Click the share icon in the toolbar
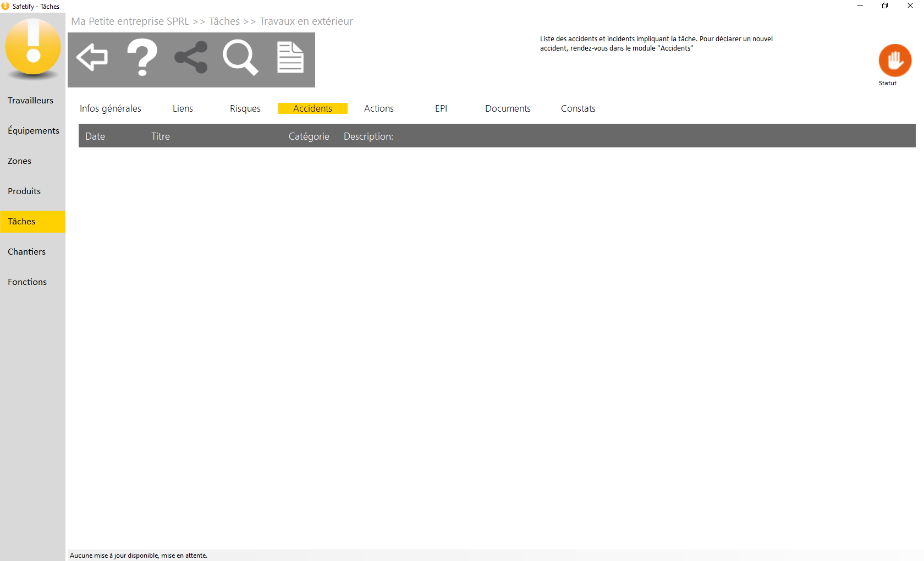The height and width of the screenshot is (561, 924). 191,57
